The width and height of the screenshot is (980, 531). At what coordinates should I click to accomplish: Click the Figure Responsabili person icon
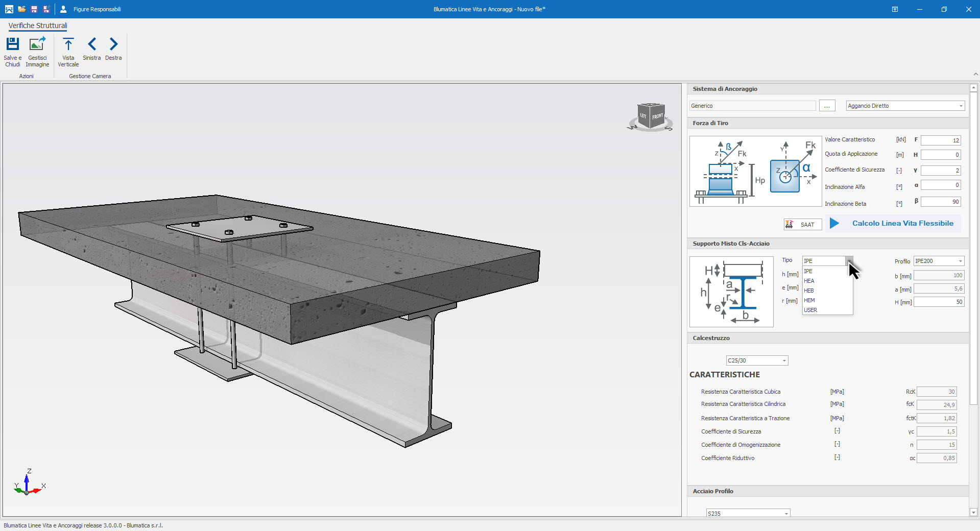63,9
